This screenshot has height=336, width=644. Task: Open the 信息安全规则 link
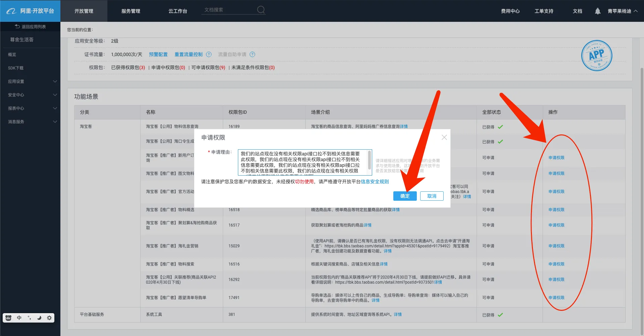coord(375,182)
